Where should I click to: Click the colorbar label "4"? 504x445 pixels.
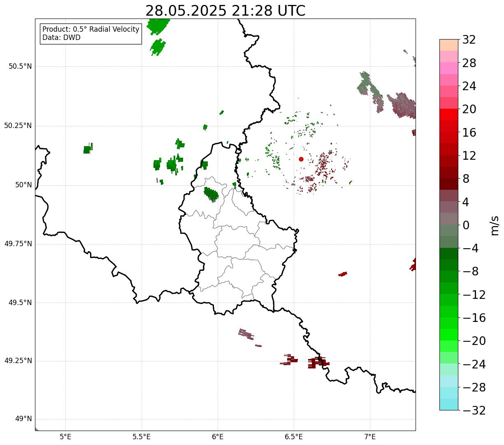[466, 202]
